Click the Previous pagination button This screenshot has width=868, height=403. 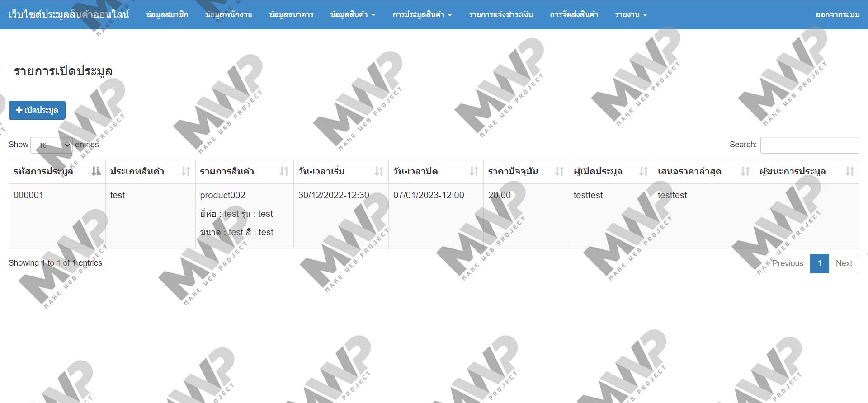pos(788,263)
